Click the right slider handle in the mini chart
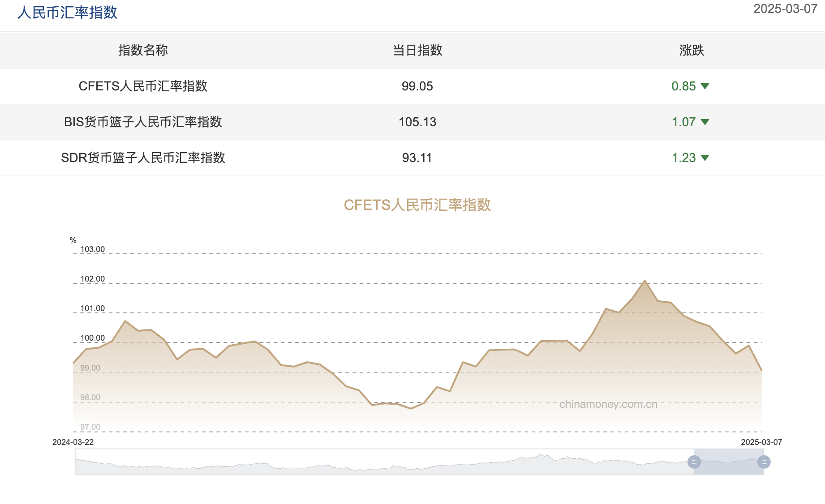 (x=764, y=461)
